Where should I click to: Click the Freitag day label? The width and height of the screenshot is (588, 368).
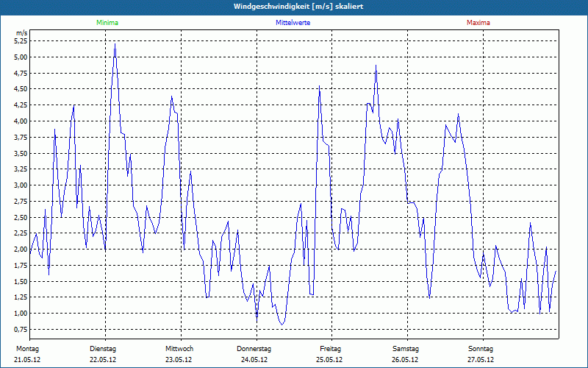tap(330, 349)
